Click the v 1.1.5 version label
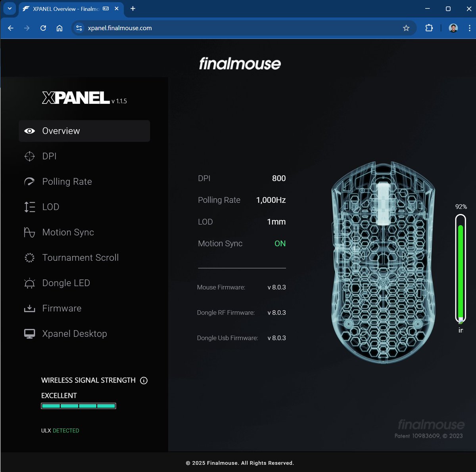Image resolution: width=476 pixels, height=472 pixels. point(119,101)
